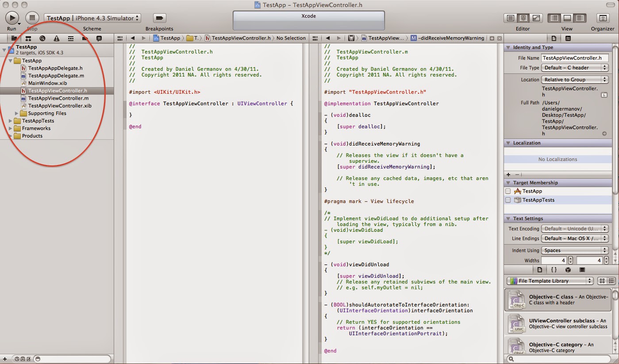Show the Code Snippet library braces tab

(554, 270)
